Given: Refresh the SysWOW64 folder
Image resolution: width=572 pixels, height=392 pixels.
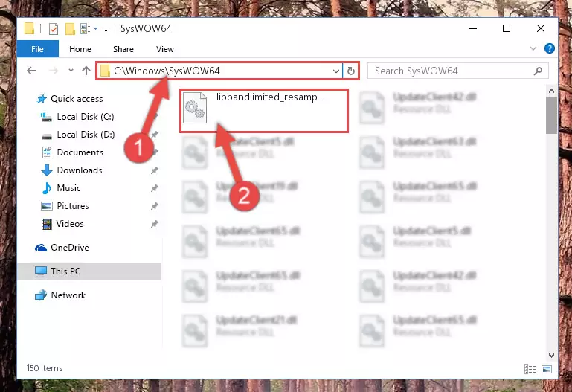Looking at the screenshot, I should coord(350,71).
